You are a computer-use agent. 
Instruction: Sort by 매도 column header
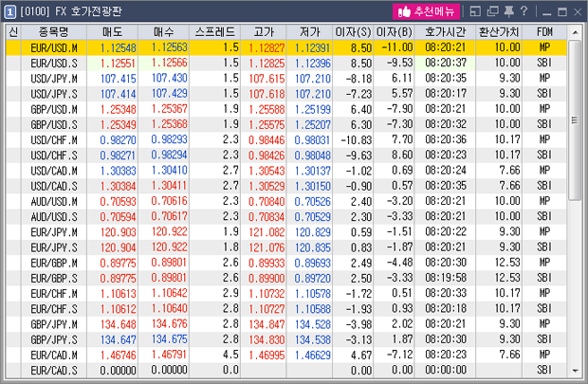click(113, 32)
